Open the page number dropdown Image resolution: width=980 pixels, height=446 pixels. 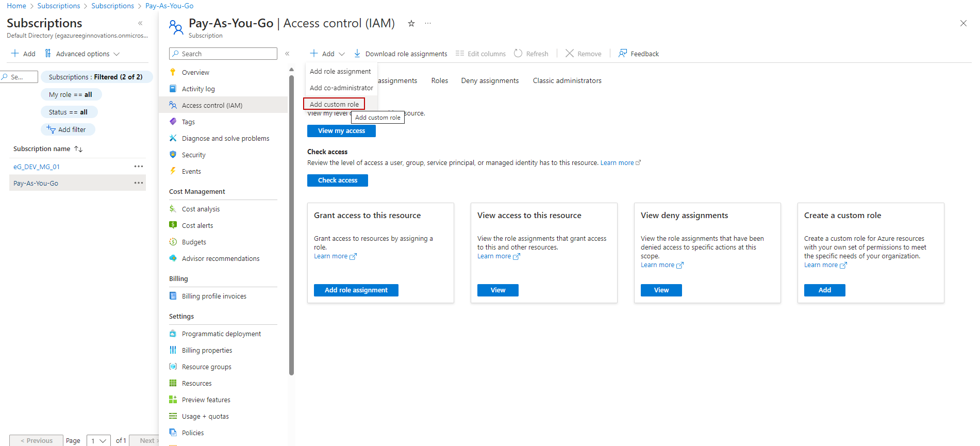tap(98, 440)
